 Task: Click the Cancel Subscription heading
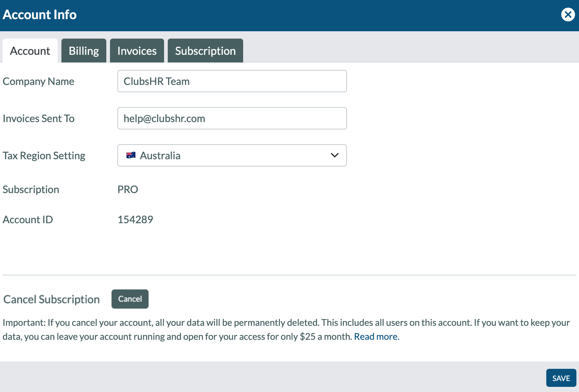[51, 299]
